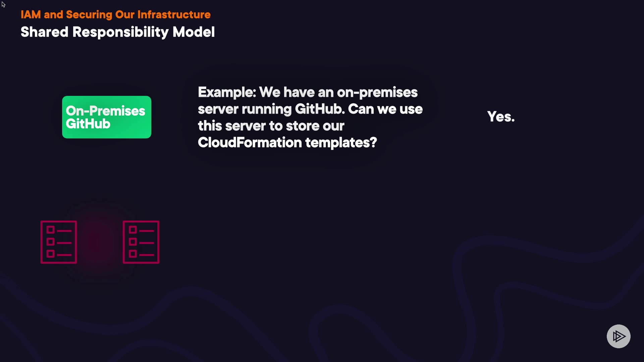The image size is (644, 362).
Task: Check the top box in left checklist icon
Action: 51,230
